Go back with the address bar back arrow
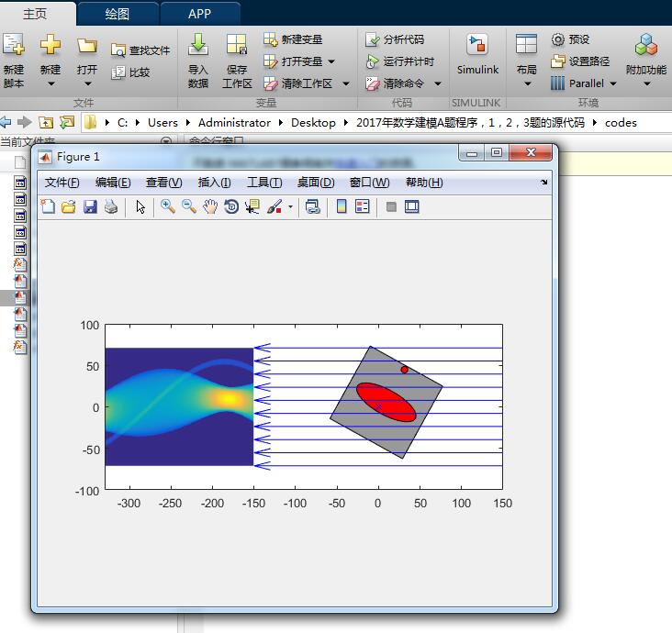Viewport: 672px width, 633px height. 6,123
